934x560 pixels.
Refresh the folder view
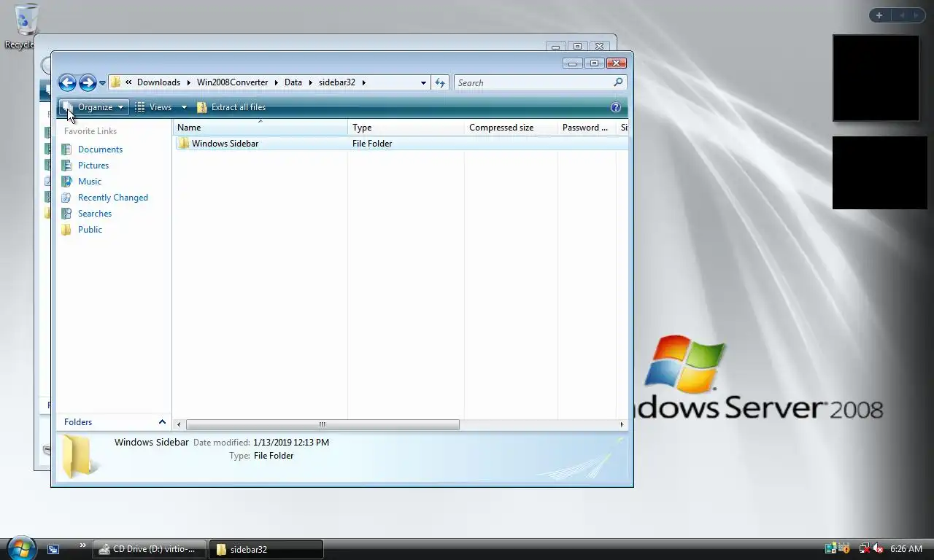click(x=440, y=83)
